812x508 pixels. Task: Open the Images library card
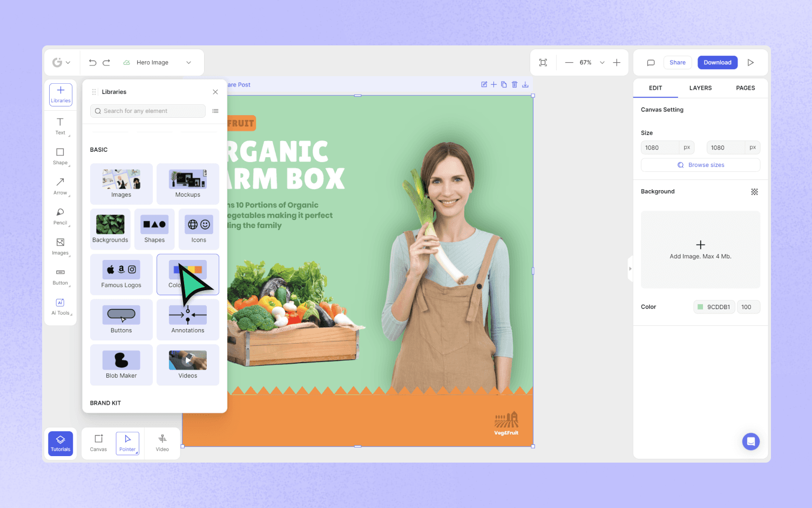tap(121, 184)
